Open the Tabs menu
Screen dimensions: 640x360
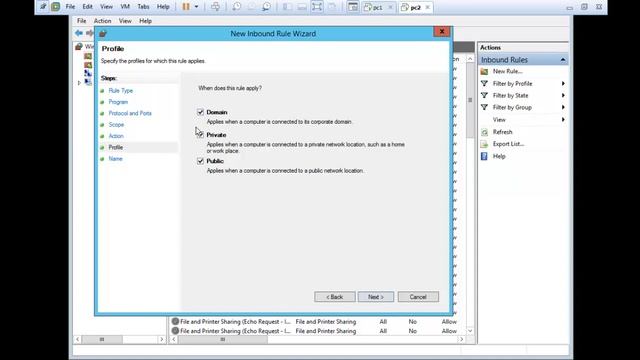tap(143, 7)
